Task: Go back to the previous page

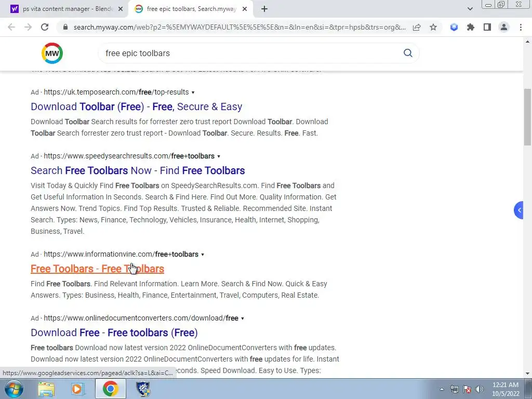Action: coord(11,27)
